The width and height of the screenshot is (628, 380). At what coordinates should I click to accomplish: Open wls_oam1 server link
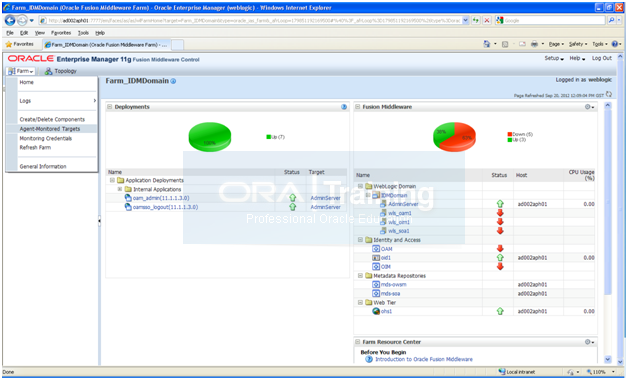399,213
